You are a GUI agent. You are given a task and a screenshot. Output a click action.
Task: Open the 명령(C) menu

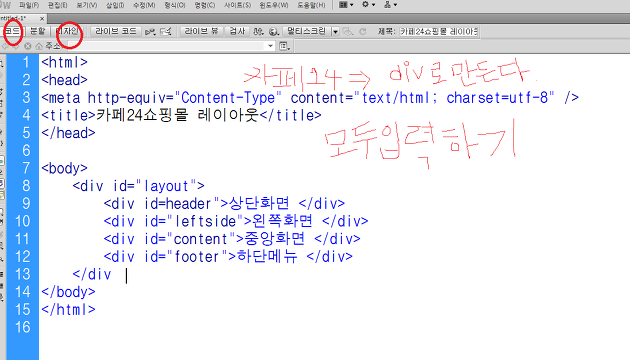pyautogui.click(x=205, y=5)
